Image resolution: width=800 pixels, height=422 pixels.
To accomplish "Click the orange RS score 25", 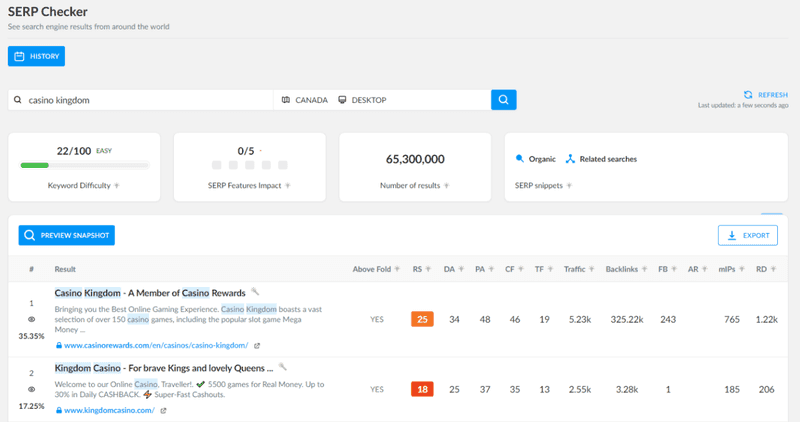I will (x=422, y=319).
